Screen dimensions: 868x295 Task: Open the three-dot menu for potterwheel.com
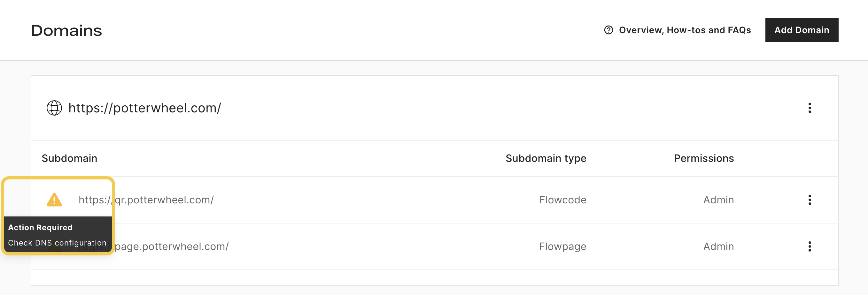point(810,108)
